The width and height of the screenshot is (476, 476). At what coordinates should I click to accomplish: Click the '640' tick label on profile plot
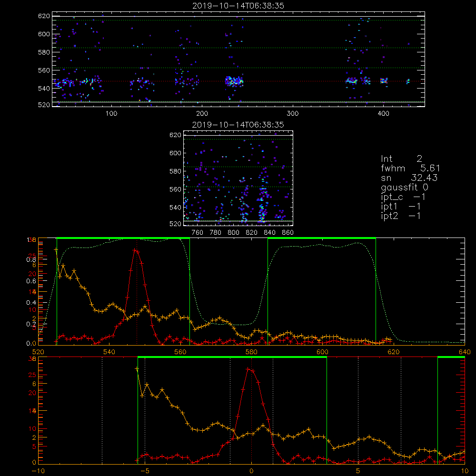tap(465, 352)
